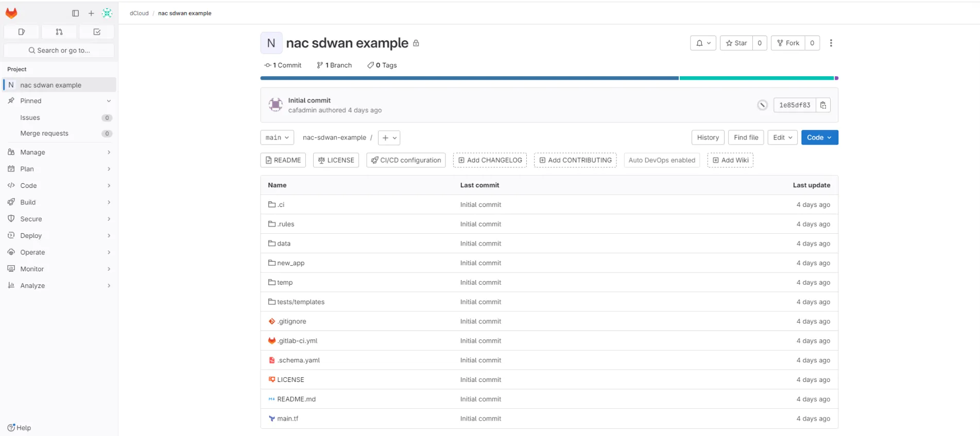Open Merge requests in the sidebar
This screenshot has width=980, height=436.
tap(44, 133)
